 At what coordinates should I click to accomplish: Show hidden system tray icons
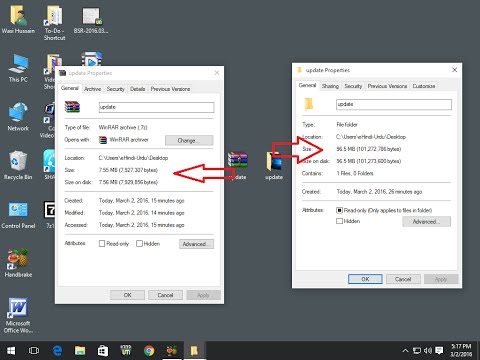405,351
